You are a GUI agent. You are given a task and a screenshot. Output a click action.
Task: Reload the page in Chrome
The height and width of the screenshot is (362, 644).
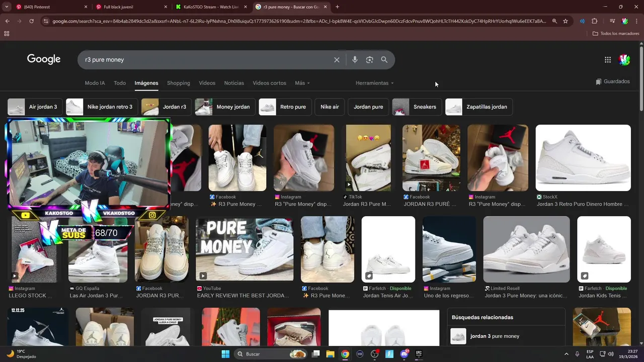31,21
